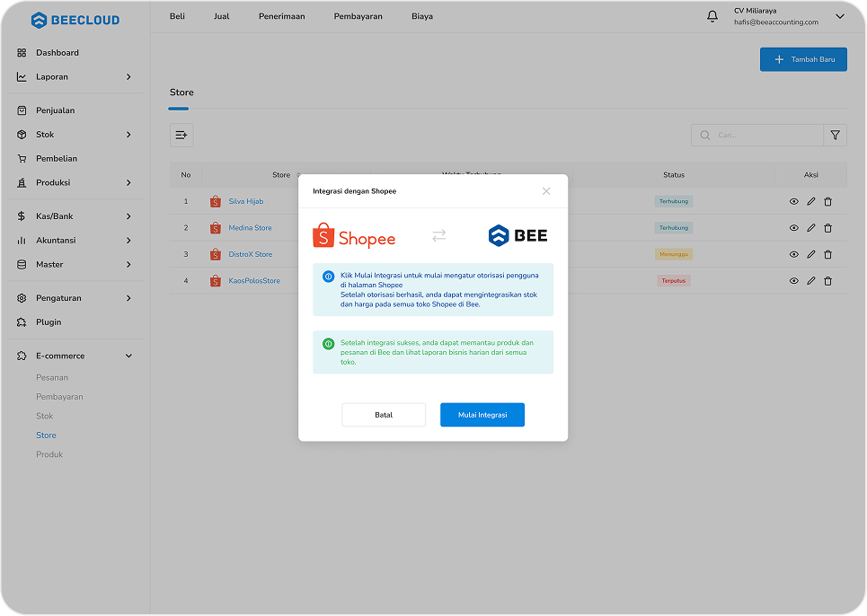Open the Pembayaran menu in the top bar
This screenshot has height=616, width=867.
[x=358, y=15]
